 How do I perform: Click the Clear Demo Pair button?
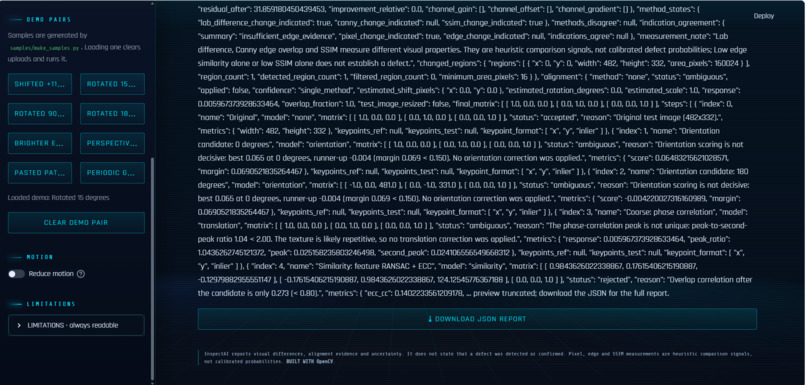click(76, 223)
